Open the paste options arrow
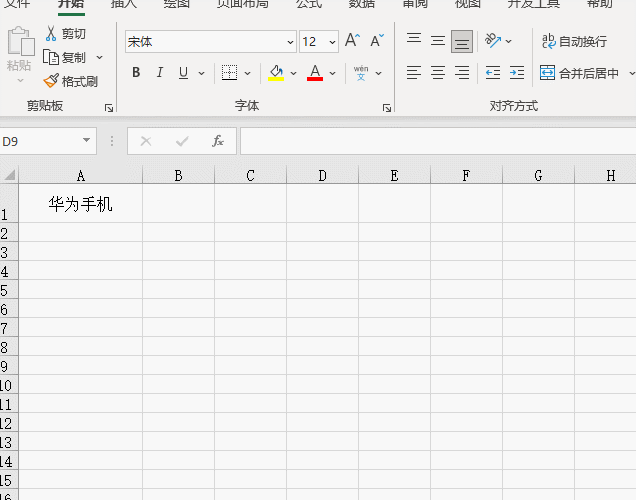Image resolution: width=636 pixels, height=500 pixels. [20, 81]
